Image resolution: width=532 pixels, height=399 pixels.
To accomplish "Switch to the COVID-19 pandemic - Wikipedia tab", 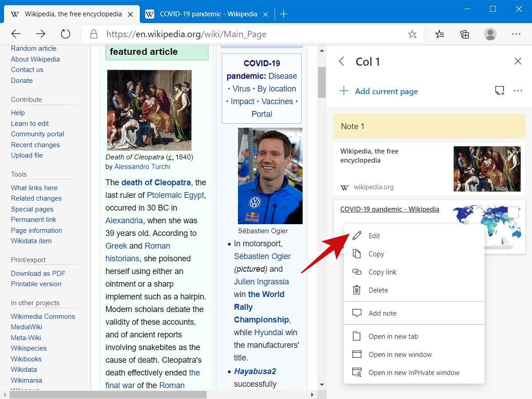I will tap(207, 14).
